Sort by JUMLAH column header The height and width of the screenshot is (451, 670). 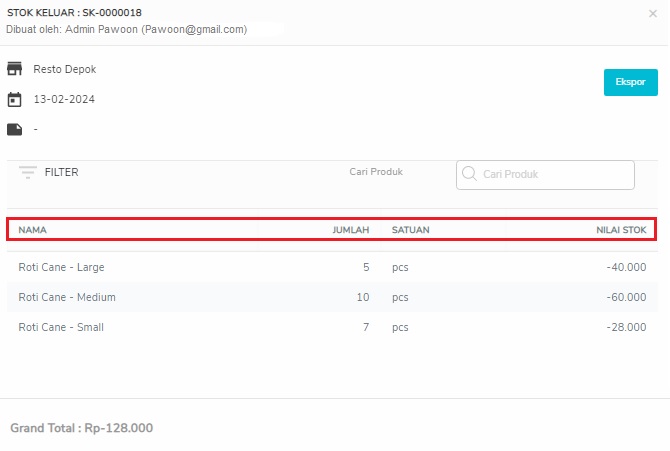(x=351, y=230)
